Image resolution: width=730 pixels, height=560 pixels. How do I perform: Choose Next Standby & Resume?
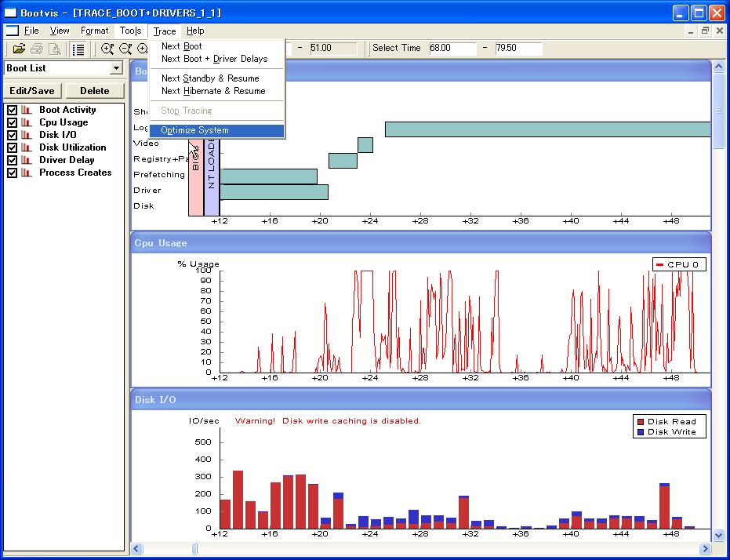217,78
